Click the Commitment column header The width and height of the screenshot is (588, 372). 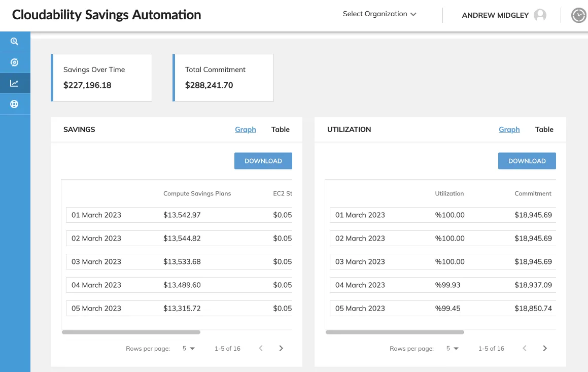[x=533, y=193]
